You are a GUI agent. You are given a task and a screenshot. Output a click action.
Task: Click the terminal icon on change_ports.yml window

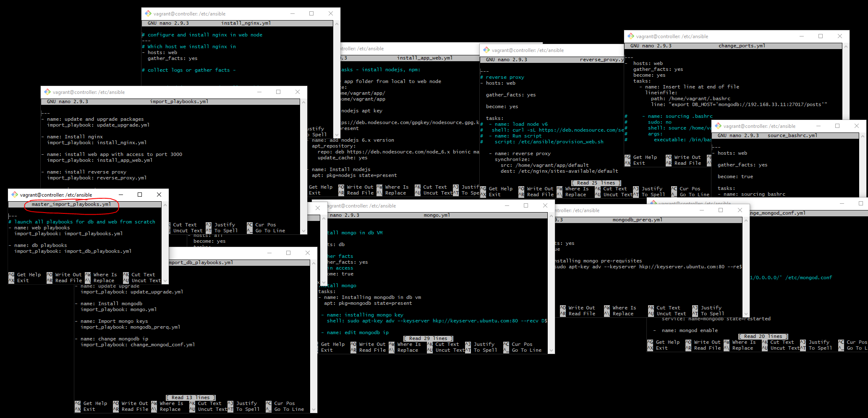630,36
